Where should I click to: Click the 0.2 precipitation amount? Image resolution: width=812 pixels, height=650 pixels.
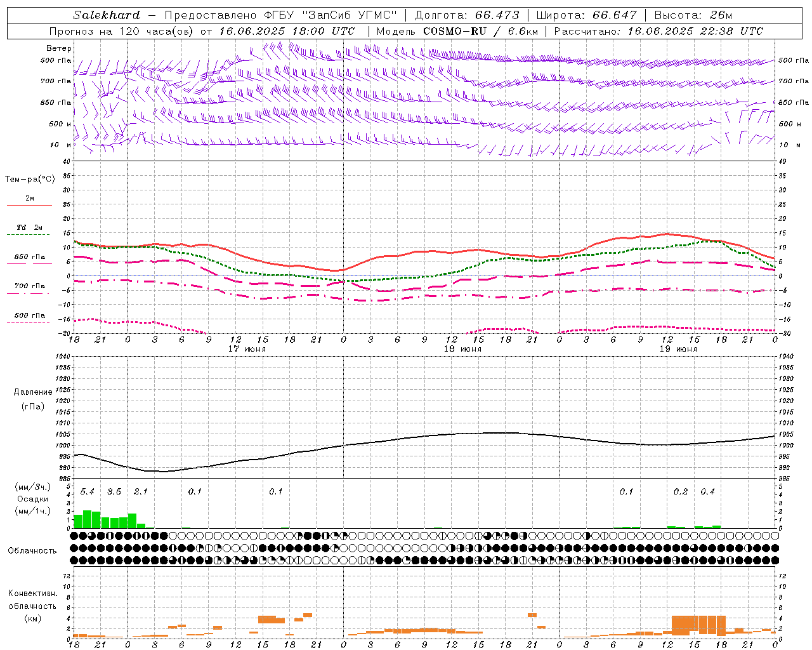coord(681,492)
